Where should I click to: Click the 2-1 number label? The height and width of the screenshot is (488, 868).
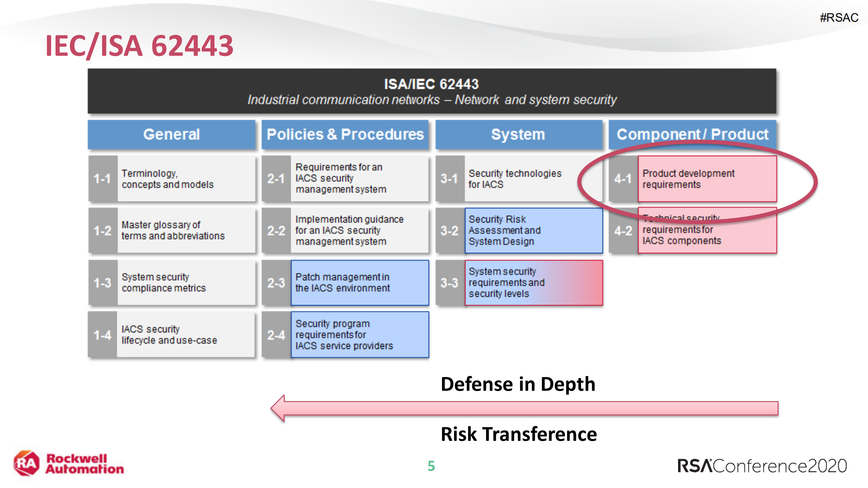tap(276, 179)
